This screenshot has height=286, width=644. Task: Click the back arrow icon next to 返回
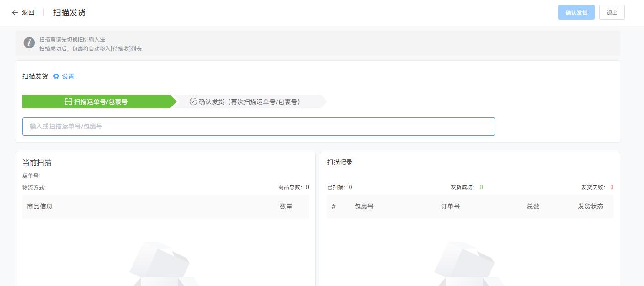click(x=15, y=13)
